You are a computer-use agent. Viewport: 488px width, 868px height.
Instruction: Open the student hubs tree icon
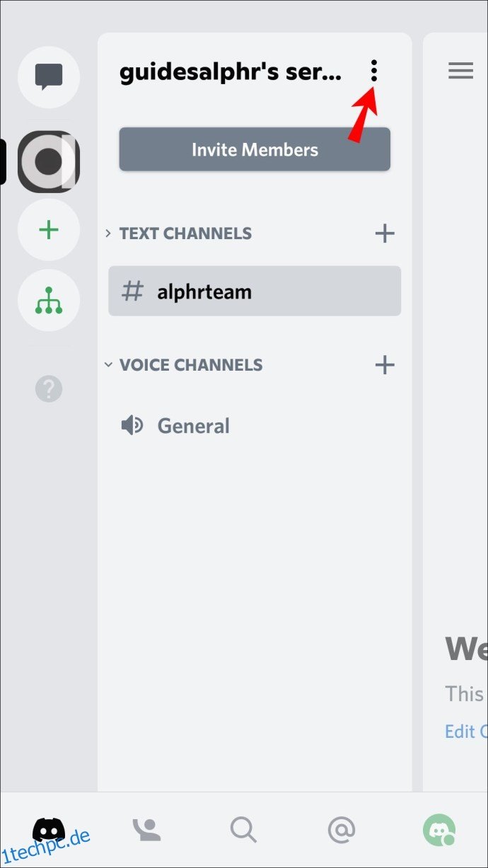pyautogui.click(x=49, y=301)
